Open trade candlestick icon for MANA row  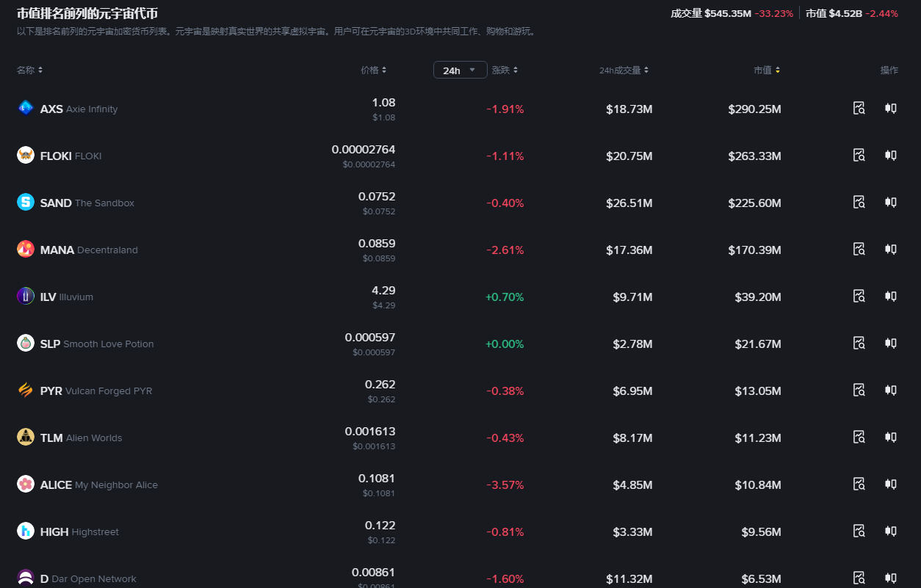[x=891, y=249]
